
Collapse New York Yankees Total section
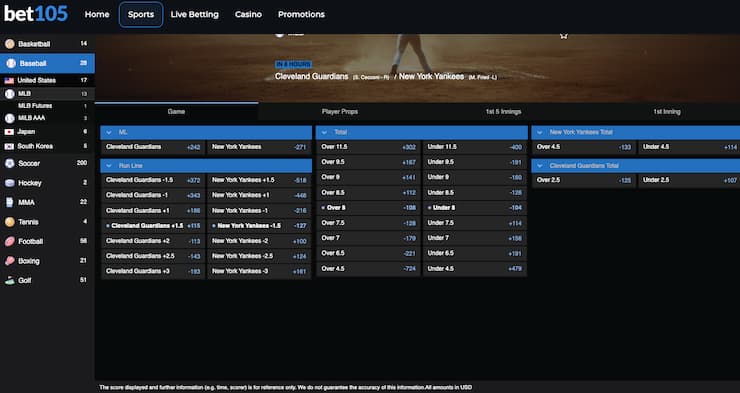pos(540,133)
